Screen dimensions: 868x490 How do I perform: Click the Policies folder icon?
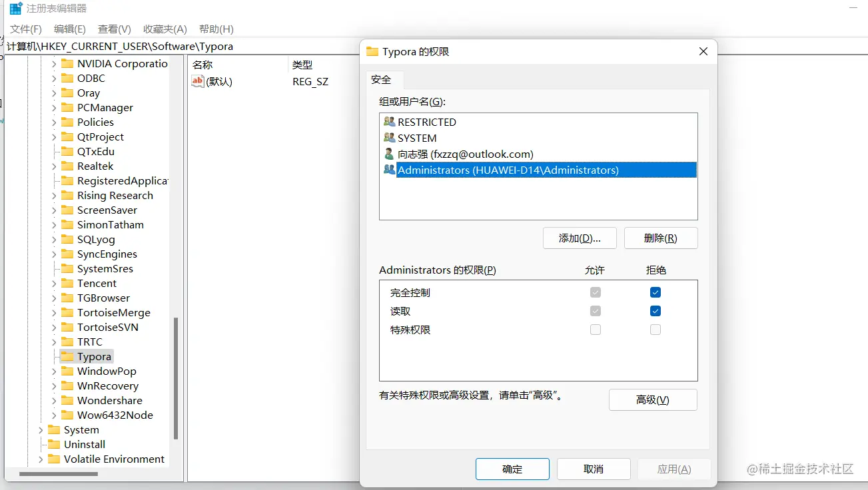pyautogui.click(x=67, y=122)
